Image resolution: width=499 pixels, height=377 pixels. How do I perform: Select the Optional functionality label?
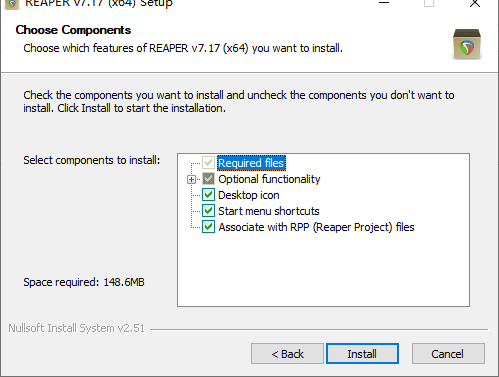pos(269,179)
